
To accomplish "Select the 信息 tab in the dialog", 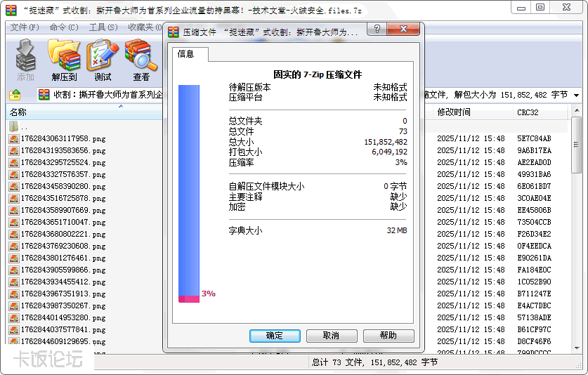I will tap(186, 54).
